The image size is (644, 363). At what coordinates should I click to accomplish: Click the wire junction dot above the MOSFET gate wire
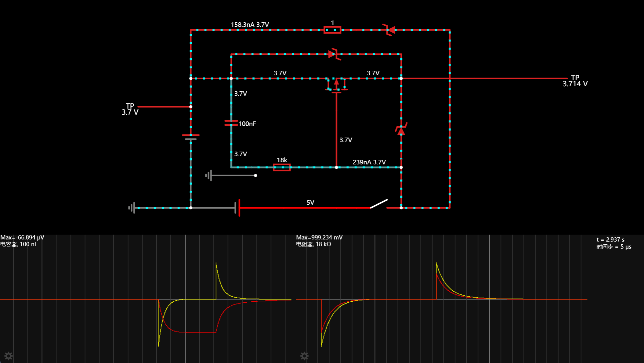pos(336,167)
